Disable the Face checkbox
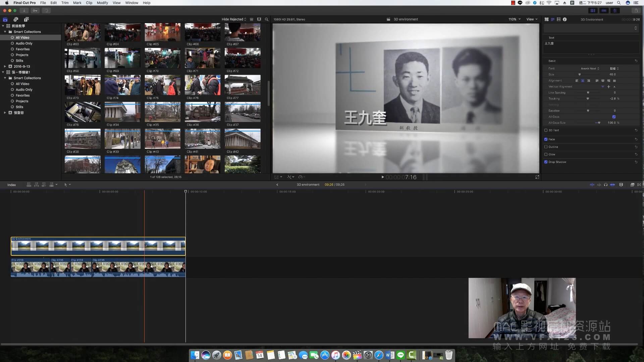The width and height of the screenshot is (644, 362). [x=546, y=139]
